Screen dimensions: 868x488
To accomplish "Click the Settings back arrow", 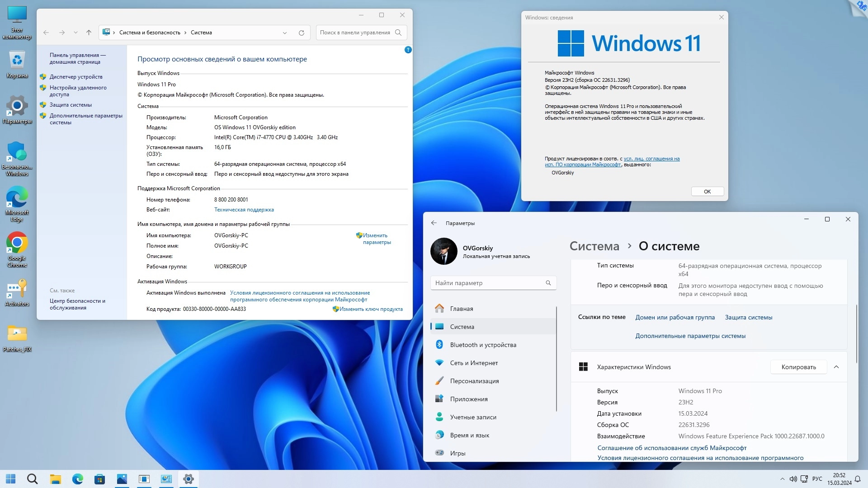I will coord(434,223).
